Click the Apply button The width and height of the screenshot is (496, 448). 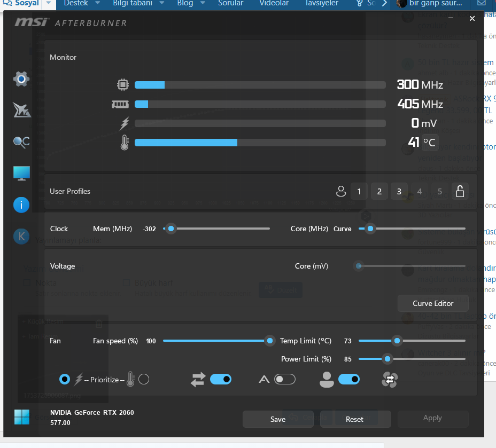[433, 418]
